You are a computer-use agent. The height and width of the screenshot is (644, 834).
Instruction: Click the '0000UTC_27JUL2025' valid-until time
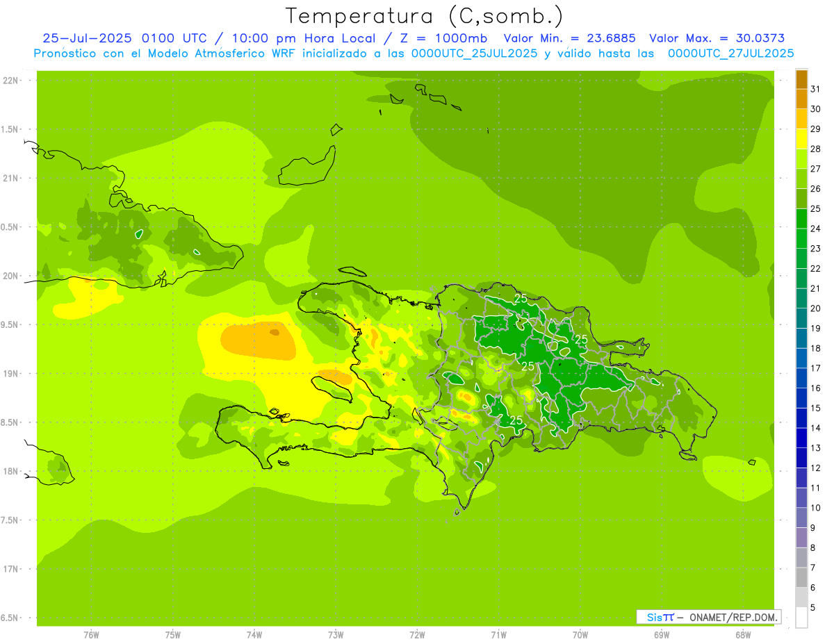click(730, 53)
